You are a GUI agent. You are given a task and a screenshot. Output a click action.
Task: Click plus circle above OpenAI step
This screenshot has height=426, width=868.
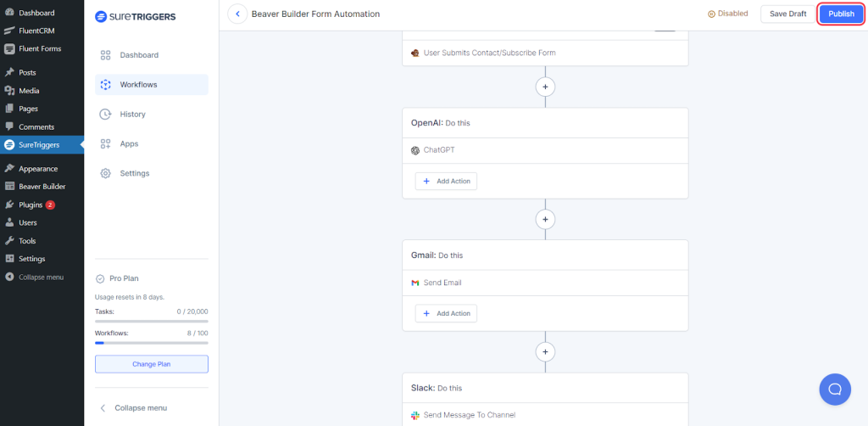pos(545,87)
